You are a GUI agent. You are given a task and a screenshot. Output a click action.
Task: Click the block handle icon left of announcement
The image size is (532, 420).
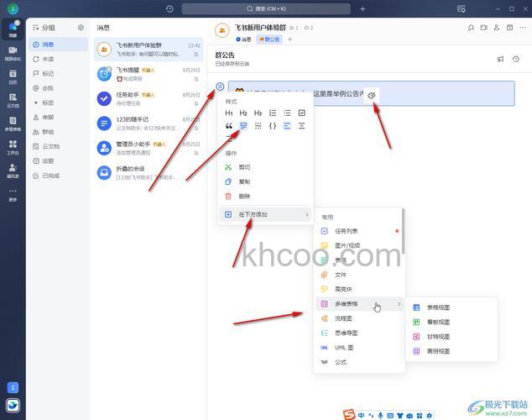(220, 87)
